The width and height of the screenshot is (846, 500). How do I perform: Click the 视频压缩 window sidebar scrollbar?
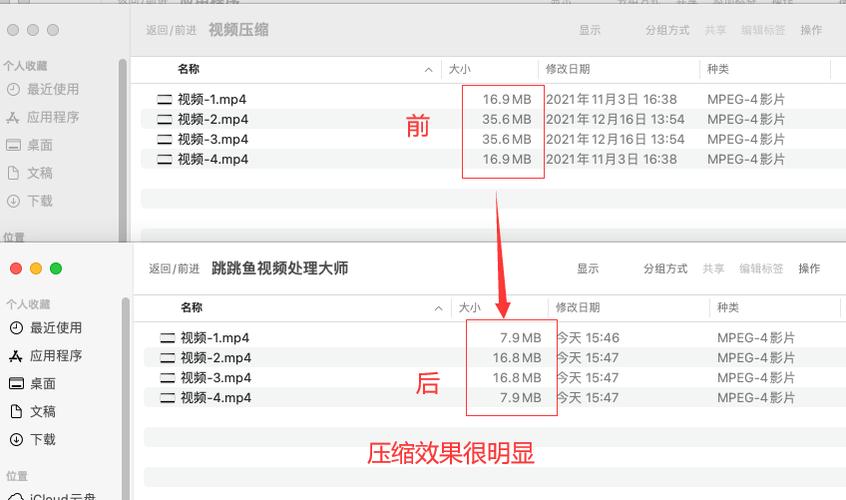pos(122,150)
